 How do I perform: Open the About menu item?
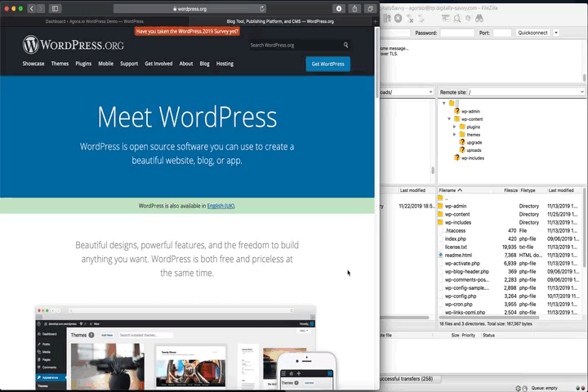point(186,64)
